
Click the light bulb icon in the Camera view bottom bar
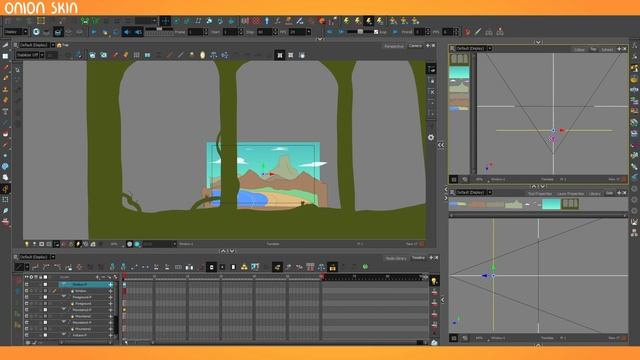click(27, 244)
